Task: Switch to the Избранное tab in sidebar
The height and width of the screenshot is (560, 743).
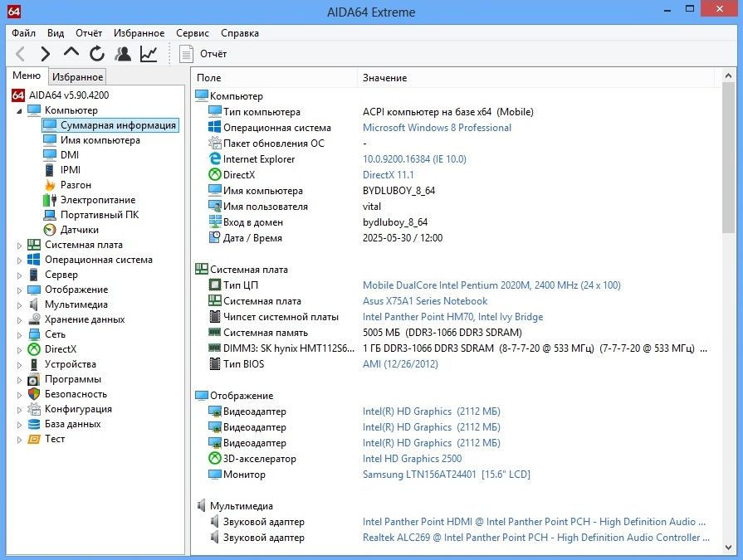Action: (x=77, y=76)
